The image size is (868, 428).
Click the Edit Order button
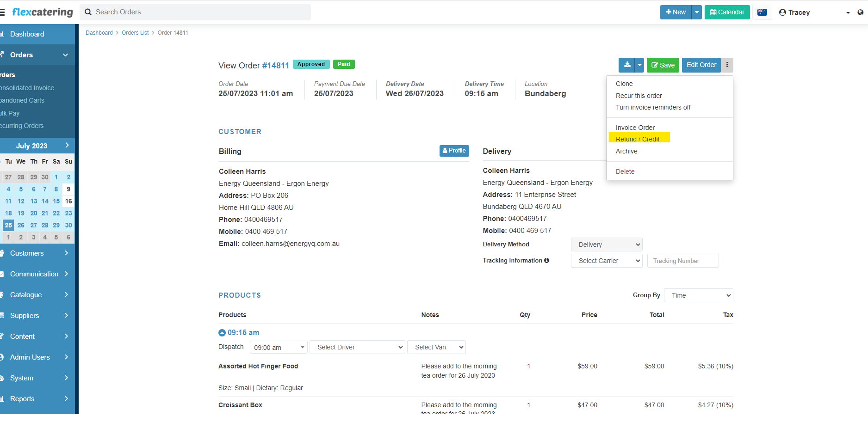tap(701, 65)
